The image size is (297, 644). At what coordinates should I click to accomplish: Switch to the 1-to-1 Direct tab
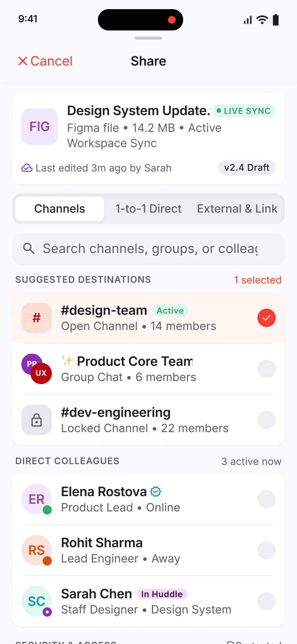point(148,209)
